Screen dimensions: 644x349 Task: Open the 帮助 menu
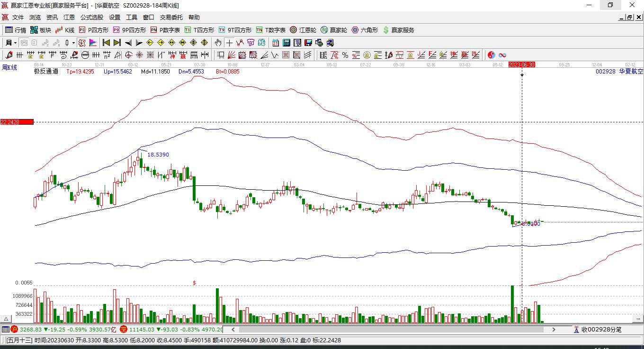(x=194, y=18)
